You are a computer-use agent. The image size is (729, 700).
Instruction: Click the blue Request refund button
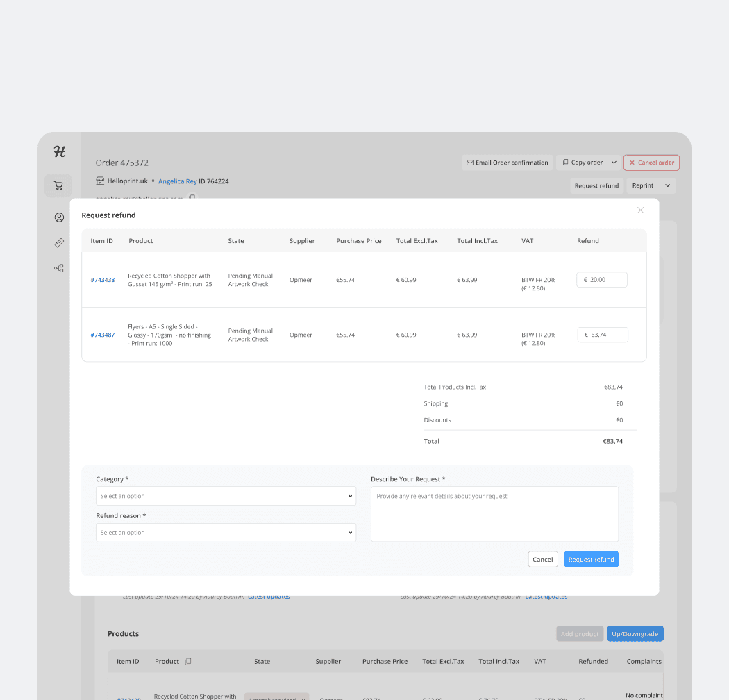coord(591,559)
